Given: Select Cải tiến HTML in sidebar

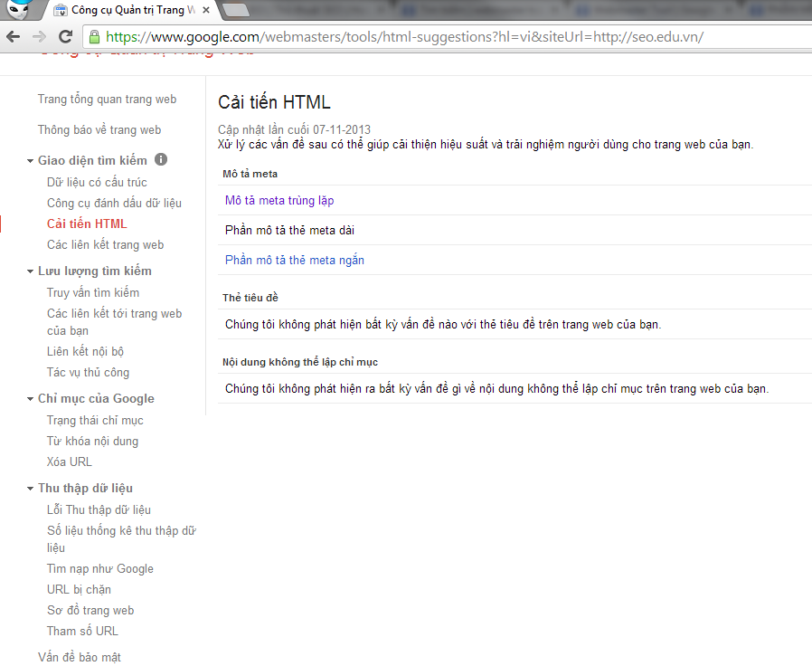Looking at the screenshot, I should (87, 224).
